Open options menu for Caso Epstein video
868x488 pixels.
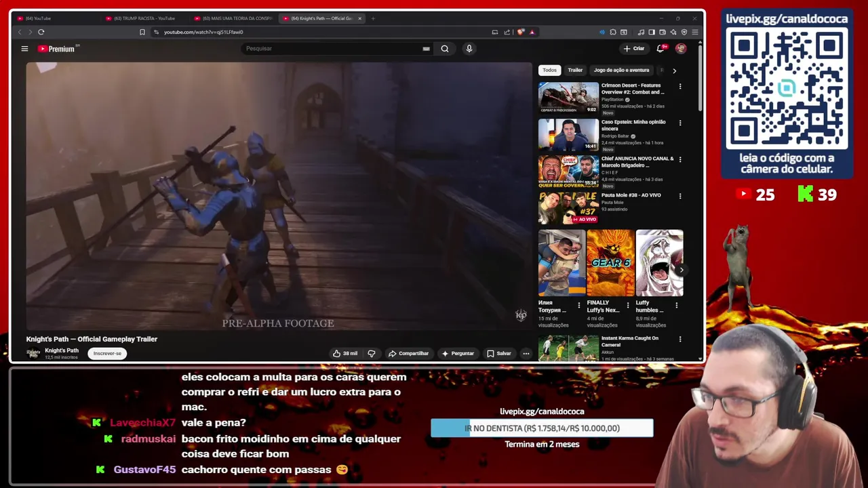(680, 123)
